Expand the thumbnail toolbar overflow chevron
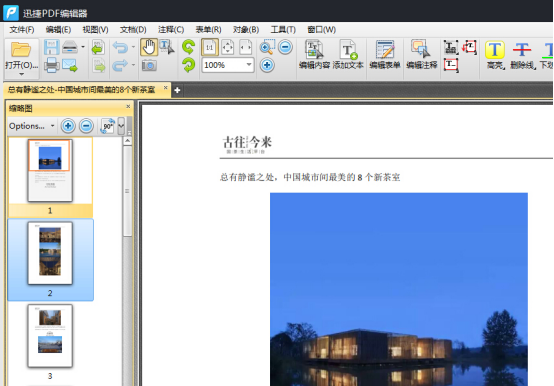The height and width of the screenshot is (386, 554). pyautogui.click(x=121, y=126)
